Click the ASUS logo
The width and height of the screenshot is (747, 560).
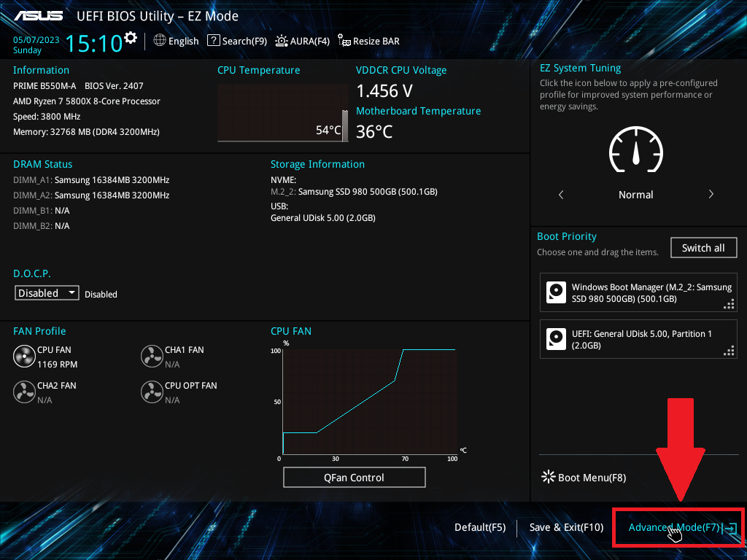coord(38,16)
